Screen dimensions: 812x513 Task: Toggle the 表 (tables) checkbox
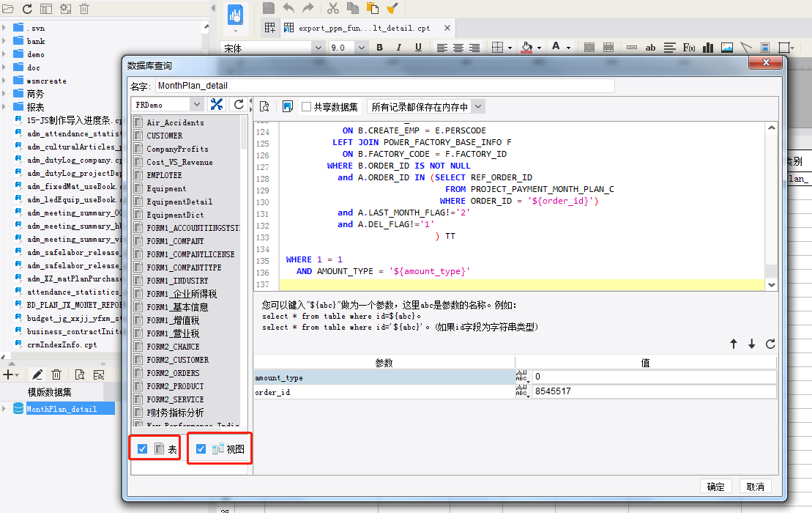[x=142, y=449]
